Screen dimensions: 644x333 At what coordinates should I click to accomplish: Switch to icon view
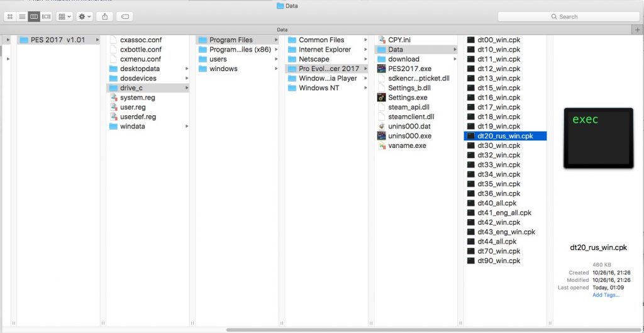10,16
